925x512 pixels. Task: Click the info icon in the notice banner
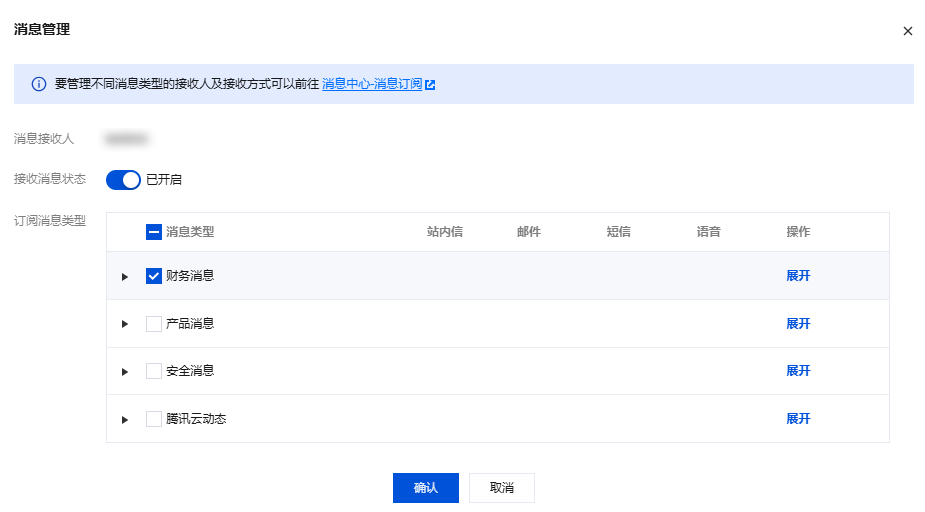point(39,85)
